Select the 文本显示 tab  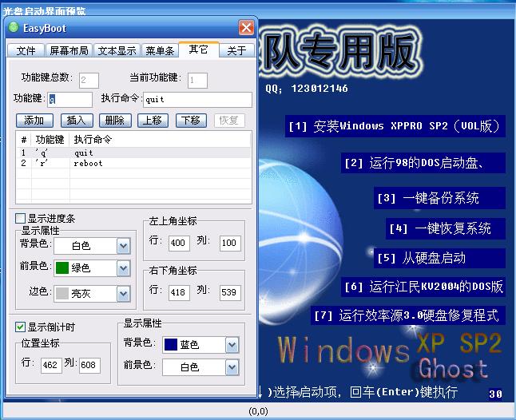pyautogui.click(x=117, y=50)
